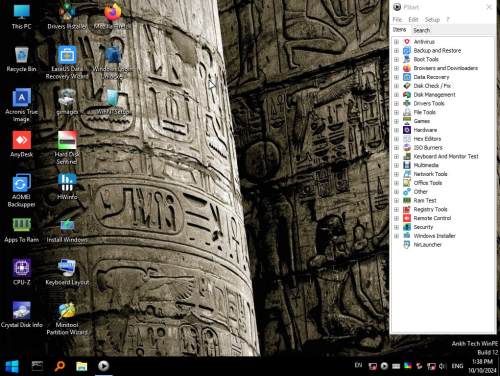Click the Windows Start button
This screenshot has height=376, width=500.
coord(12,366)
